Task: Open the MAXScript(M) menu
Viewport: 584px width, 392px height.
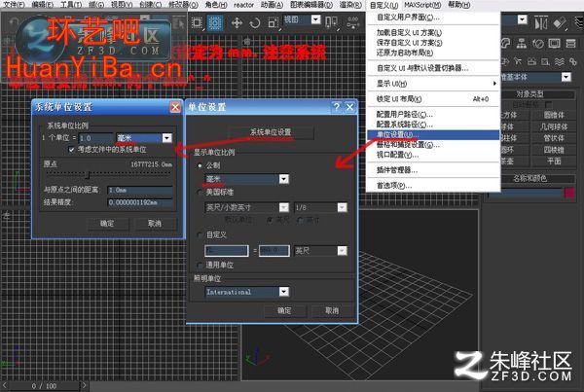Action: 422,5
